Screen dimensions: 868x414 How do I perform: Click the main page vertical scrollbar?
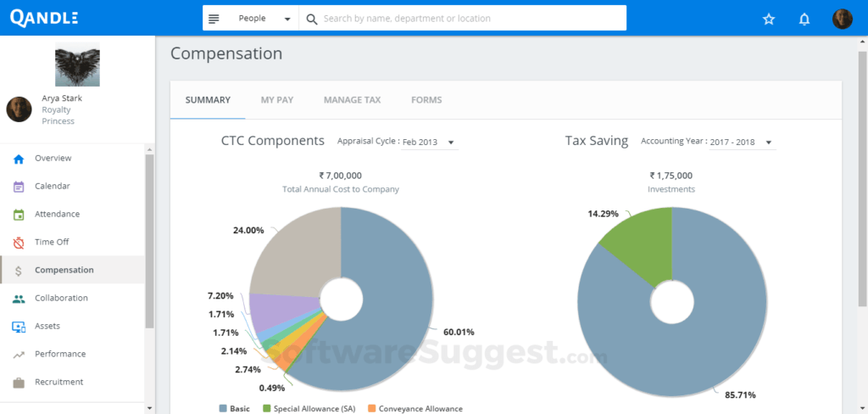click(862, 177)
